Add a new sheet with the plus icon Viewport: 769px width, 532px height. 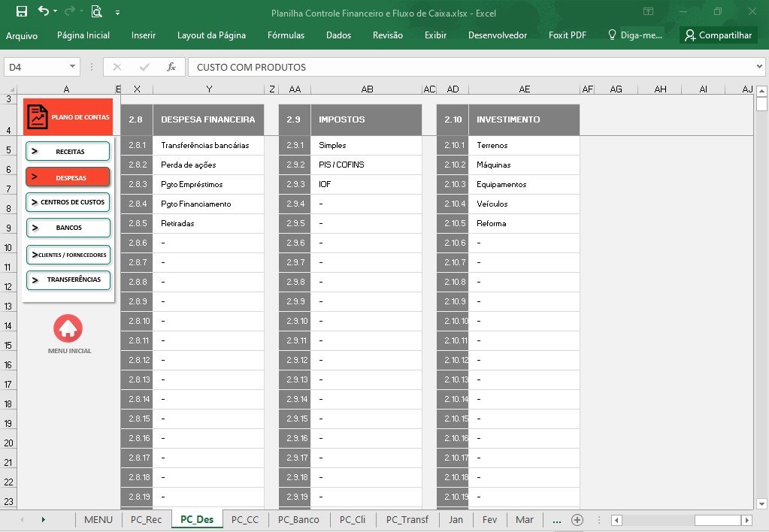(x=577, y=520)
